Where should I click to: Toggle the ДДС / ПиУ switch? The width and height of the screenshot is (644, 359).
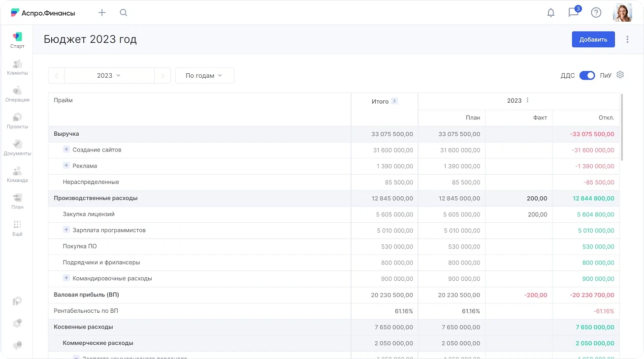pyautogui.click(x=587, y=75)
